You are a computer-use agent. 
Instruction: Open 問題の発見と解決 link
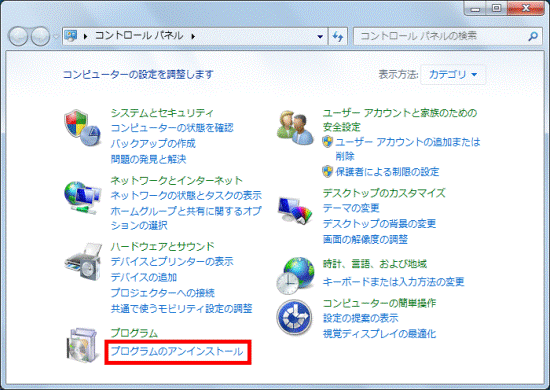click(x=148, y=159)
